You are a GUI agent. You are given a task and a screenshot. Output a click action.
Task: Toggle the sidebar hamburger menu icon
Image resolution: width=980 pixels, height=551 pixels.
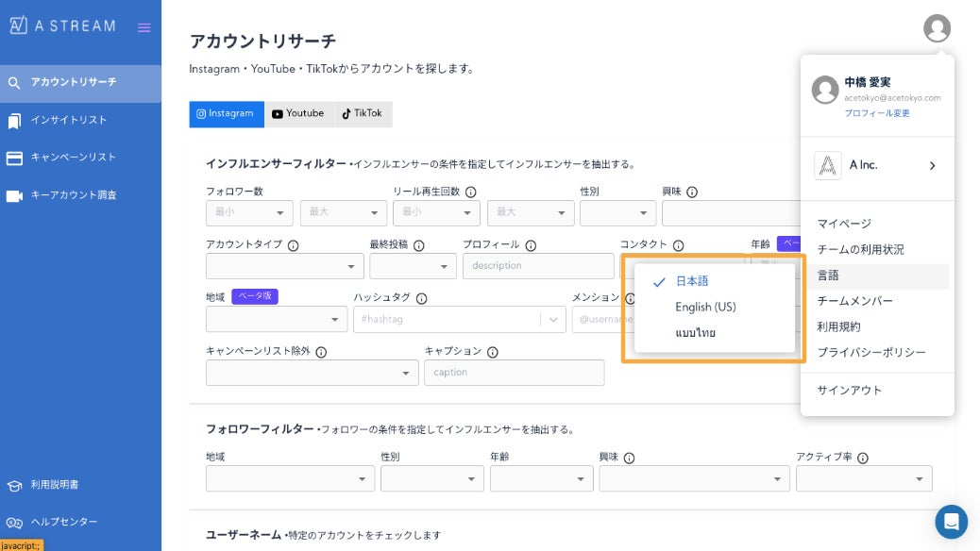tap(144, 27)
